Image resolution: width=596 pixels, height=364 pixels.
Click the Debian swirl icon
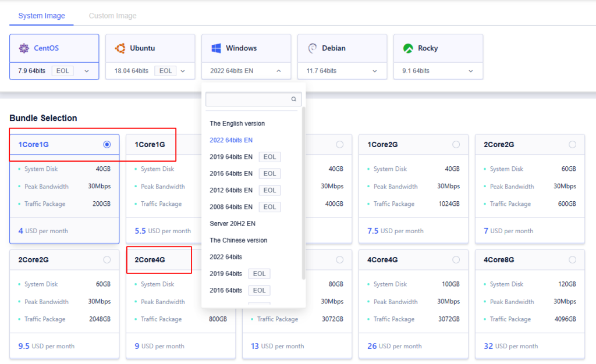[x=313, y=48]
